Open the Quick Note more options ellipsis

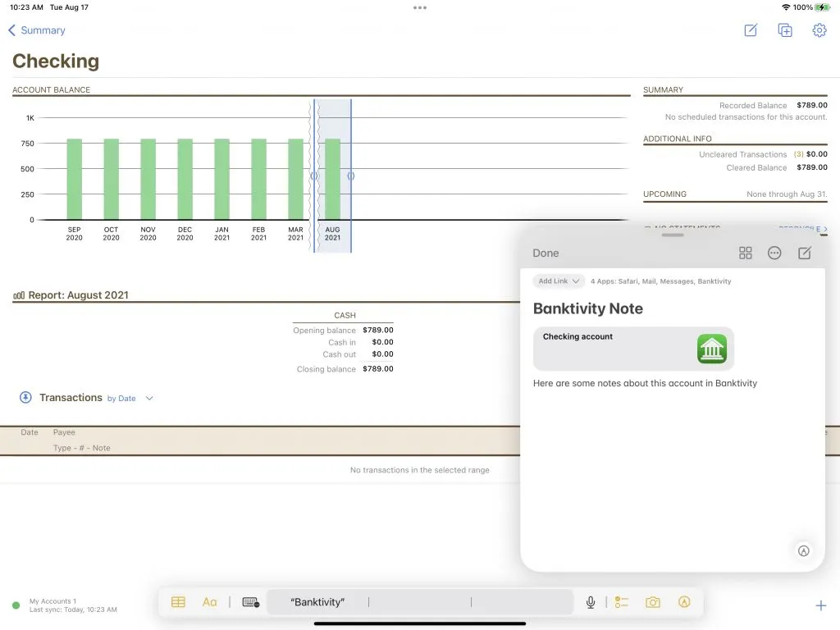(774, 253)
